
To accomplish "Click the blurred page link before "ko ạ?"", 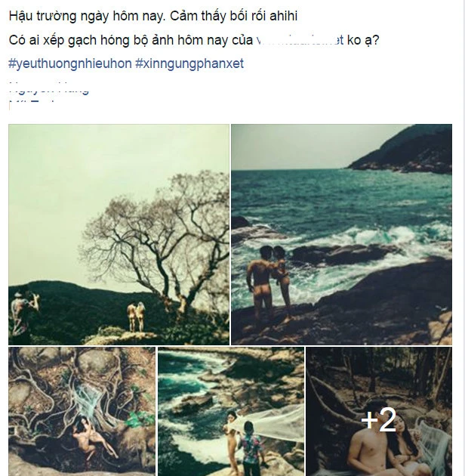I will point(300,40).
